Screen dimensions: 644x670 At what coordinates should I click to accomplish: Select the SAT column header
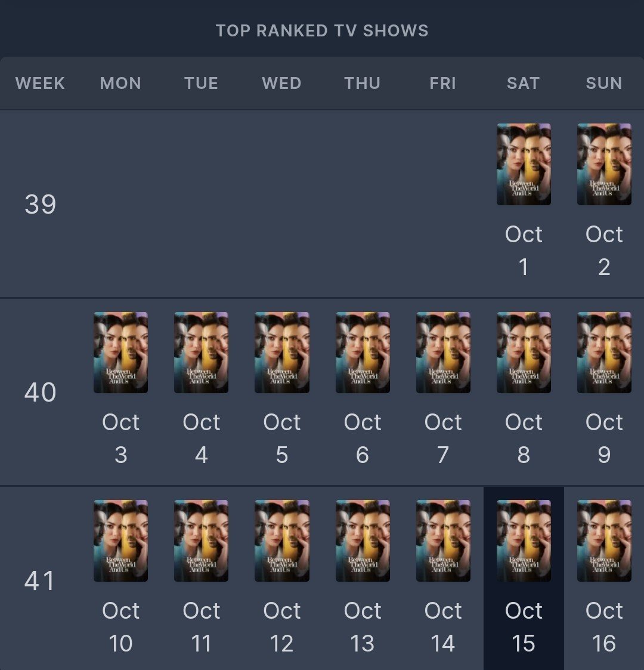523,83
